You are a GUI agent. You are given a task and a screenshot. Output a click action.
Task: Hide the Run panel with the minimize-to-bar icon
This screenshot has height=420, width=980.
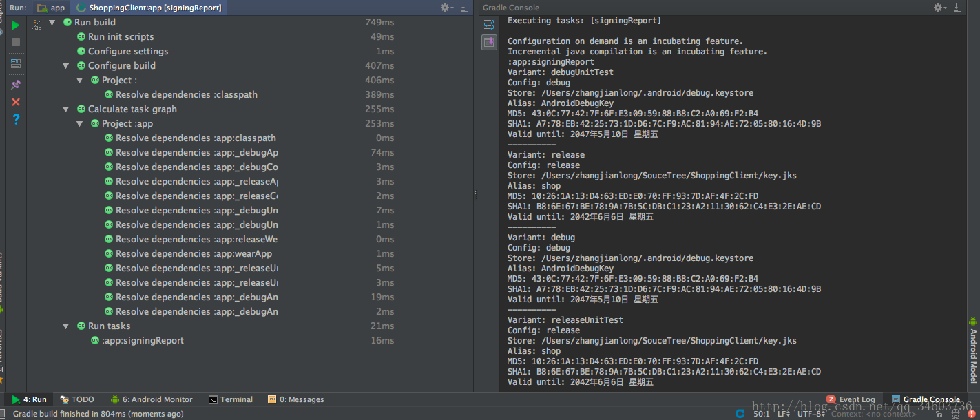tap(464, 8)
